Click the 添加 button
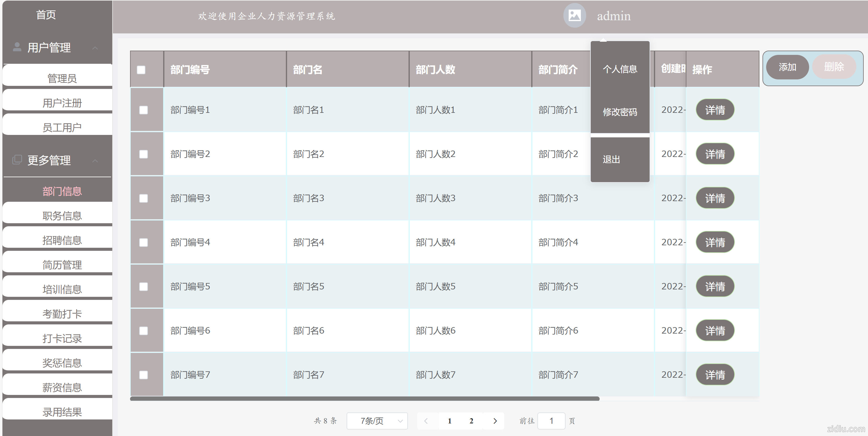This screenshot has height=436, width=868. (787, 67)
